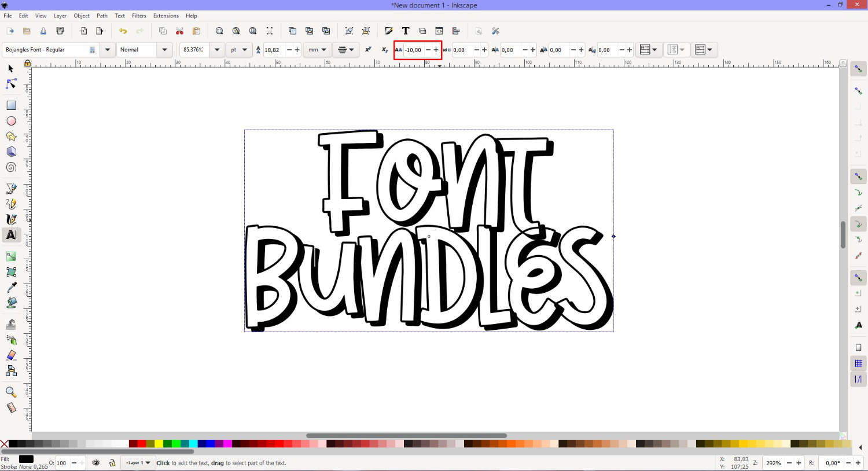The image size is (868, 471).
Task: Click the Undo arrow icon
Action: pos(123,31)
